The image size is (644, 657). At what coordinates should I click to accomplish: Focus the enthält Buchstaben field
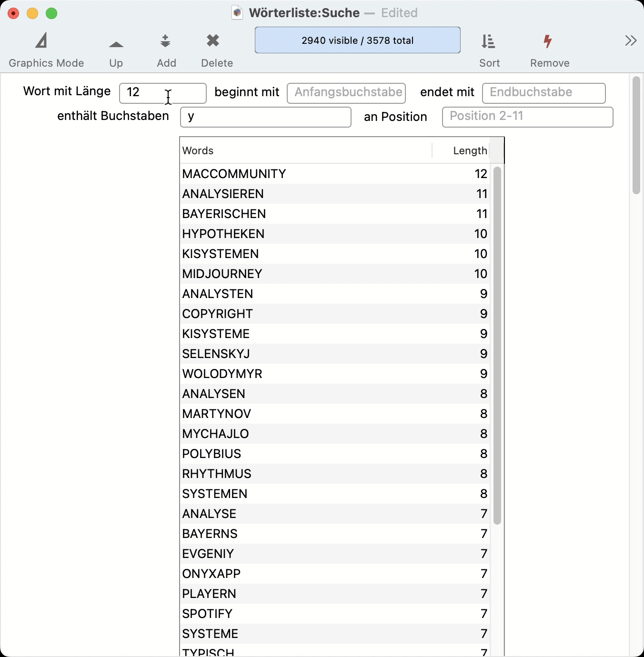pyautogui.click(x=266, y=117)
